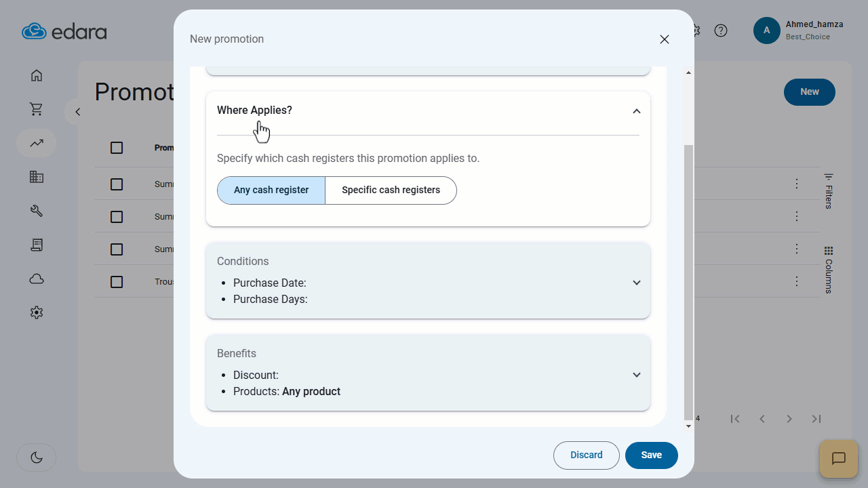Click the edara logo
This screenshot has height=488, width=868.
pyautogui.click(x=64, y=31)
